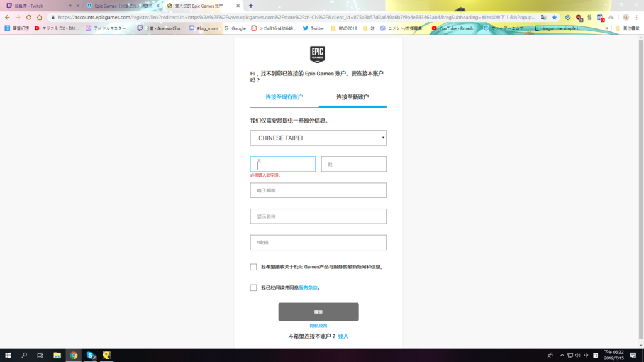The width and height of the screenshot is (644, 362).
Task: Open the RND2018 bookmark folder
Action: click(x=344, y=28)
